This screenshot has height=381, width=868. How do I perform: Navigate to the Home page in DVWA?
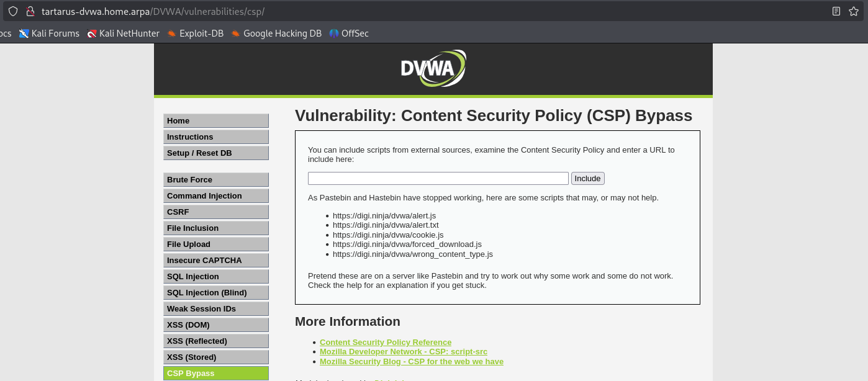click(x=215, y=120)
